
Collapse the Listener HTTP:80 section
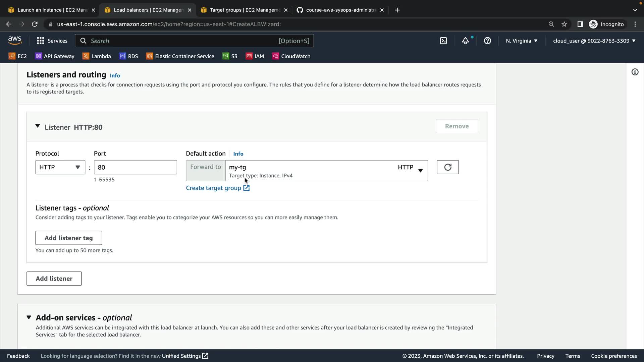pos(38,126)
